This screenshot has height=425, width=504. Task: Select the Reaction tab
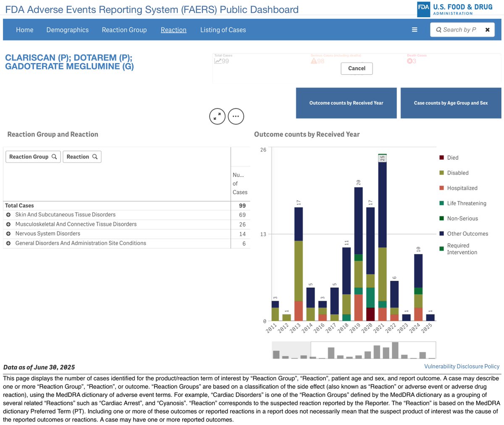point(173,30)
